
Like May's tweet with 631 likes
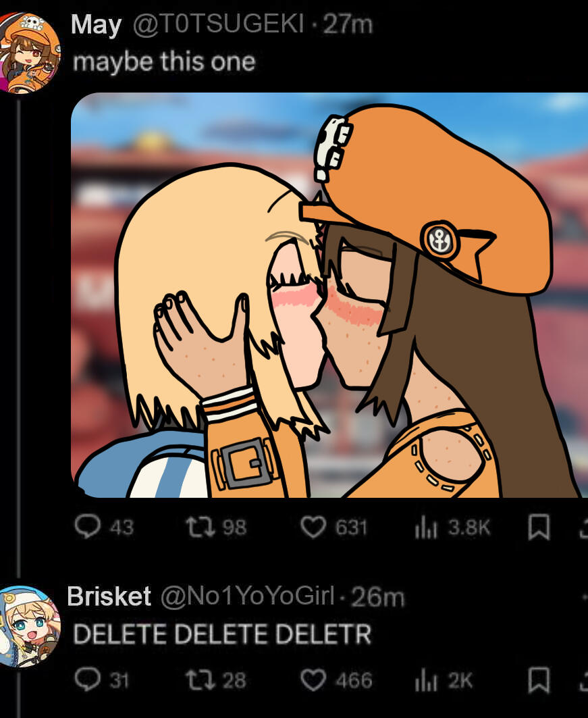click(x=334, y=527)
